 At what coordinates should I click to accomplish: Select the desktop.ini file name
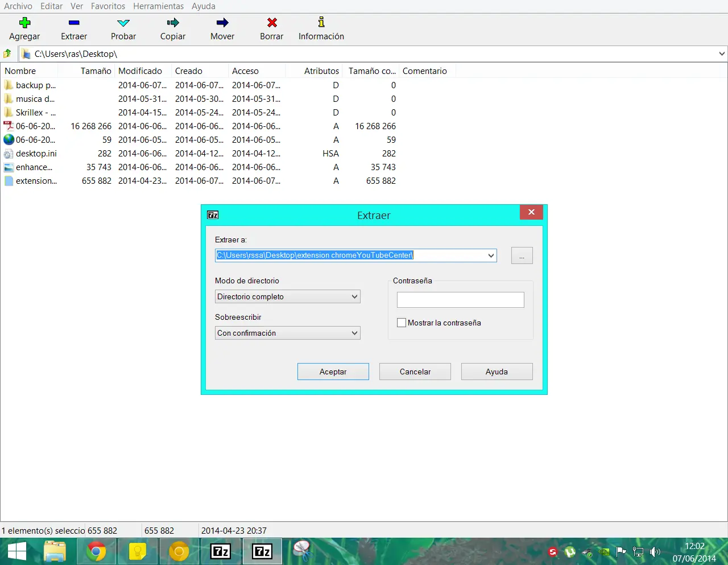point(36,154)
